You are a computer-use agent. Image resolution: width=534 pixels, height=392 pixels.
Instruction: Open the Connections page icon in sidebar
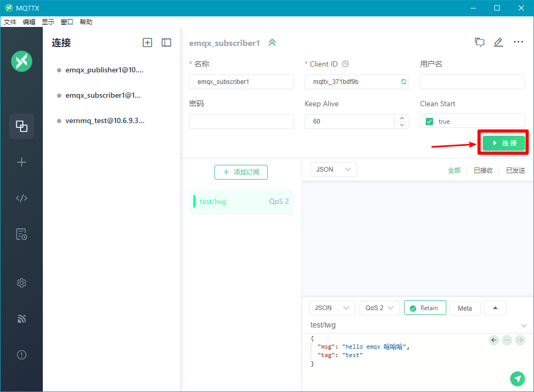pyautogui.click(x=22, y=126)
